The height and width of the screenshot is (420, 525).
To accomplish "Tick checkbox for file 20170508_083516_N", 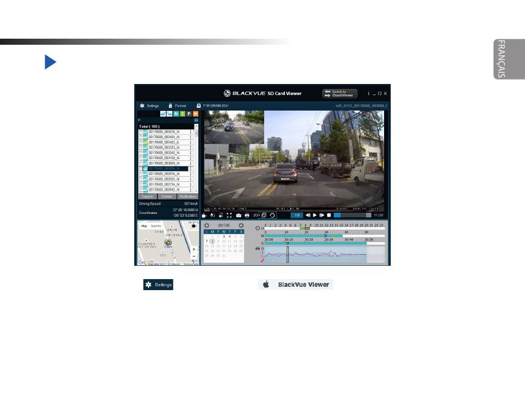I will 140,132.
